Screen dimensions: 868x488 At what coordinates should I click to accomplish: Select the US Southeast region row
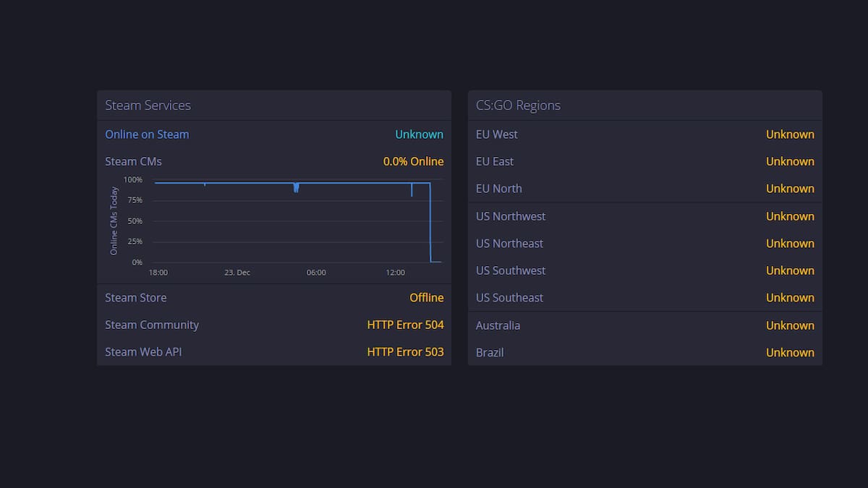point(644,298)
